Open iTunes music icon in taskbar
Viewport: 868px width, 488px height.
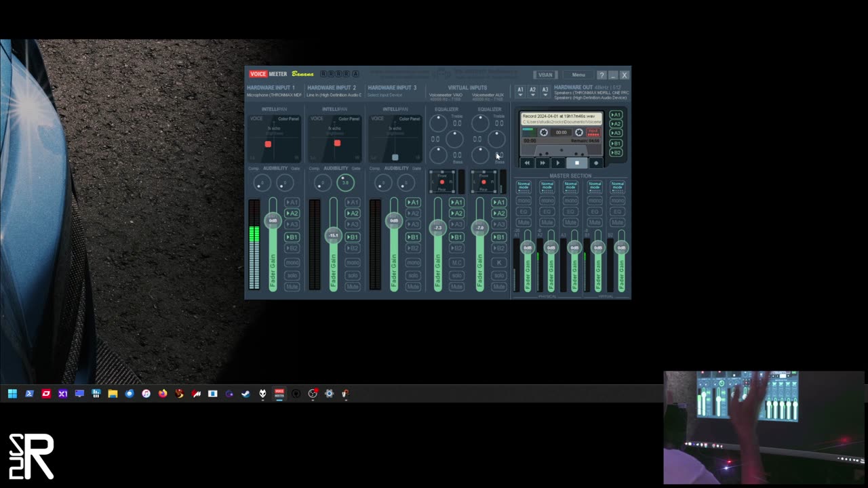coord(146,394)
